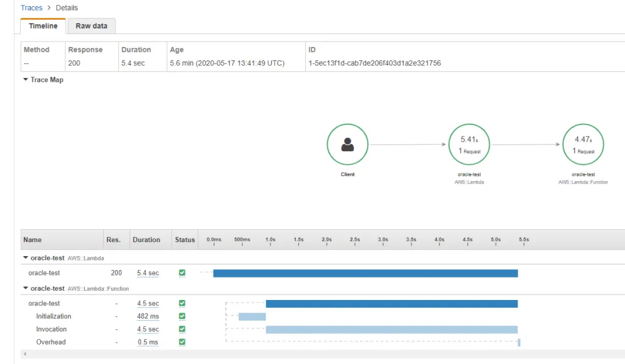Select the Timeline tab

coord(43,26)
